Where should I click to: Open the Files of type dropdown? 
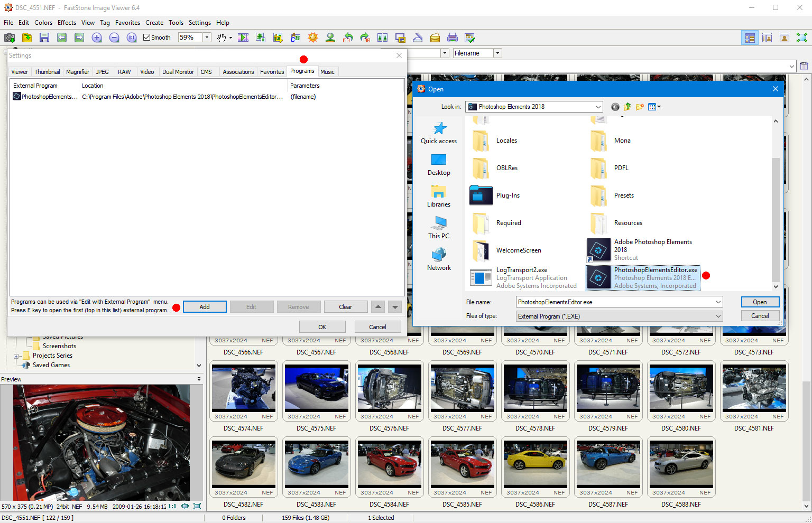coord(719,315)
